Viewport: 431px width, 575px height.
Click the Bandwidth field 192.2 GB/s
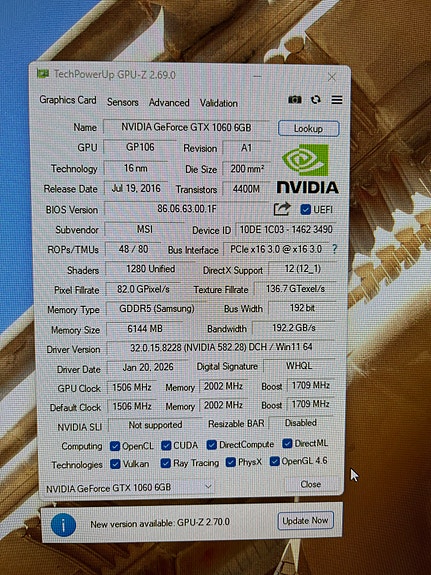[294, 327]
